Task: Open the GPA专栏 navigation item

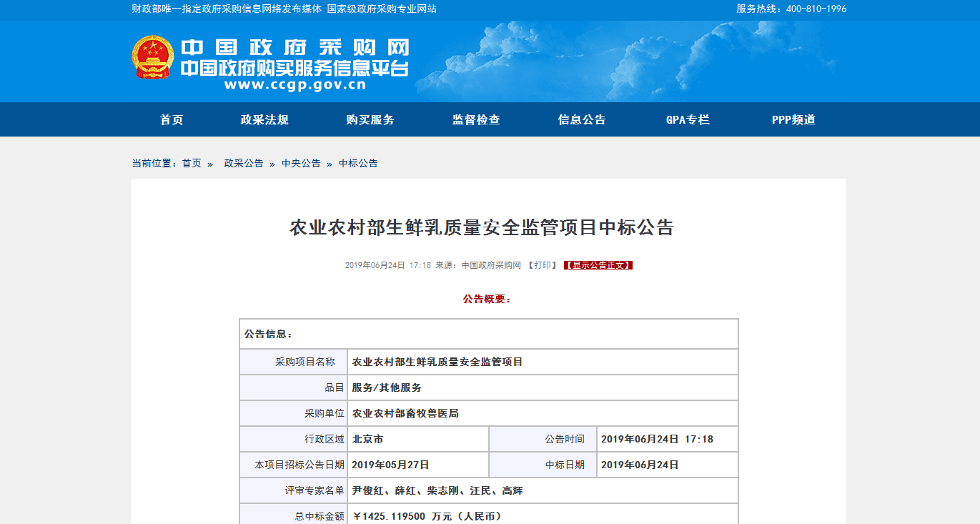Action: pyautogui.click(x=688, y=120)
